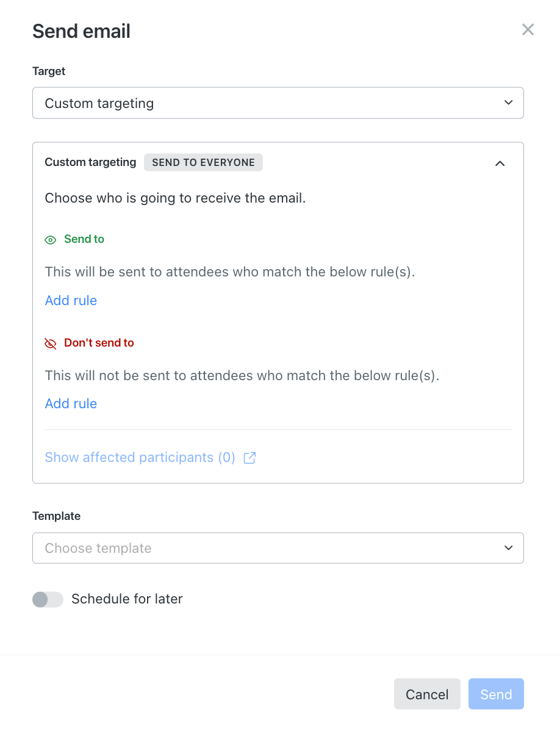Open Show affected participants (0)

[140, 457]
